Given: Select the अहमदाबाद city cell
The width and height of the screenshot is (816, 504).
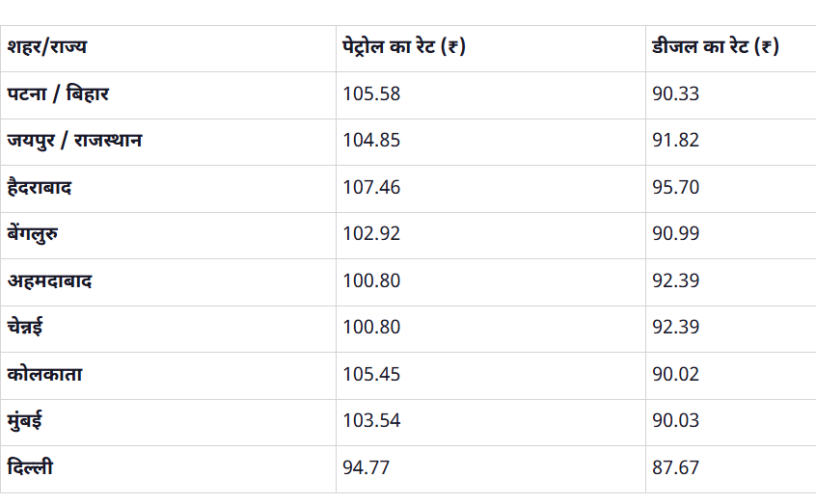Looking at the screenshot, I should [x=49, y=281].
